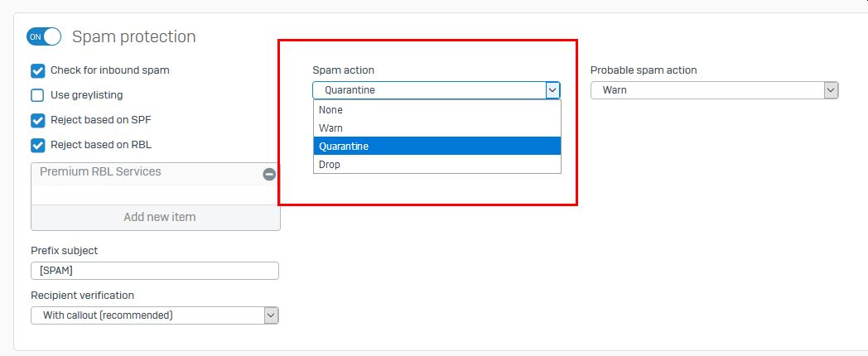The image size is (868, 356).
Task: Uncheck Check for inbound spam
Action: pos(37,71)
